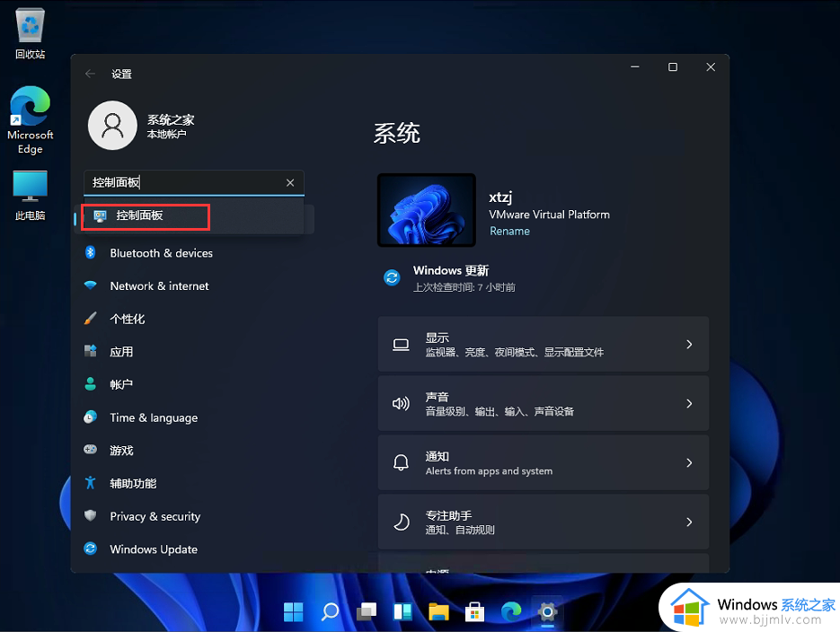Open 个性化 settings page
The image size is (840, 632).
pyautogui.click(x=127, y=319)
